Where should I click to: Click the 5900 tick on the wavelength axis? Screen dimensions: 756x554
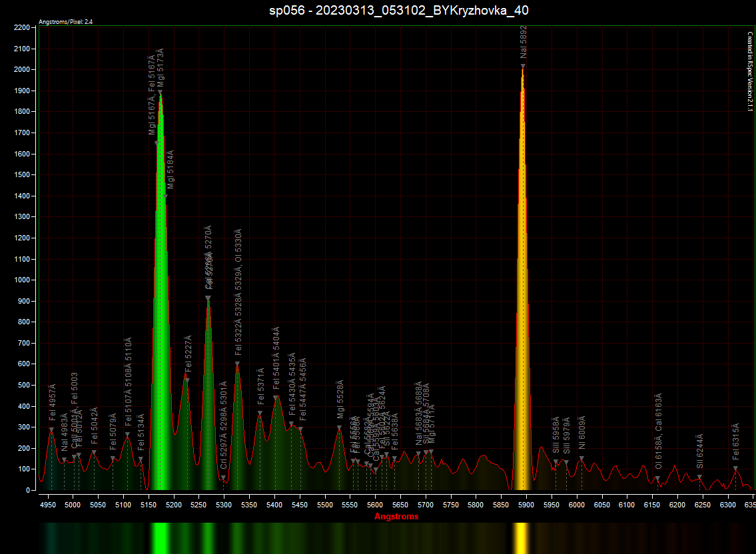[526, 505]
